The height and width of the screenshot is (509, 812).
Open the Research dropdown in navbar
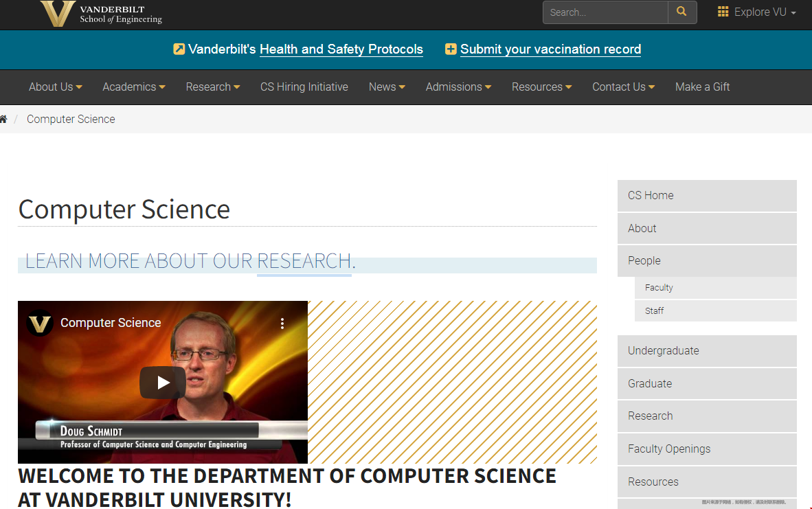coord(213,87)
